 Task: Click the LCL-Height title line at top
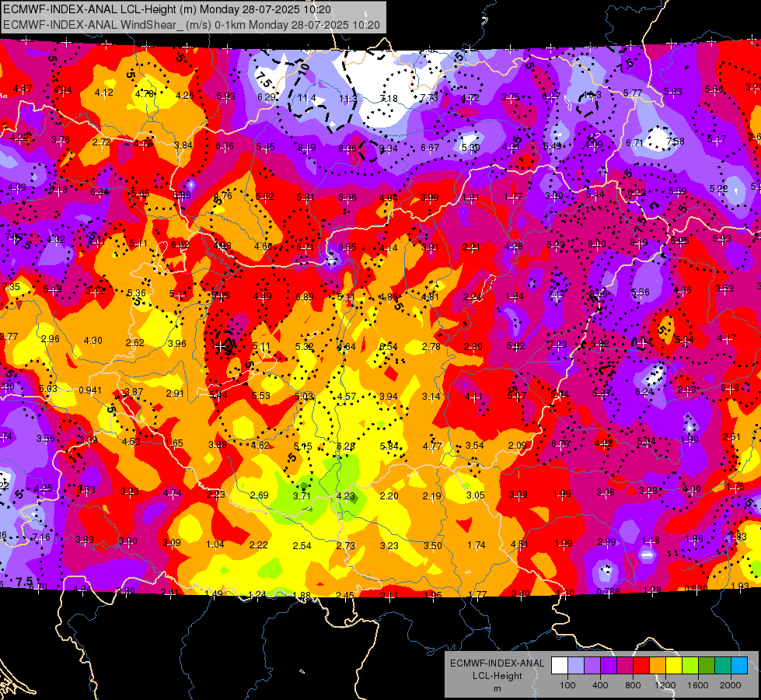[167, 9]
